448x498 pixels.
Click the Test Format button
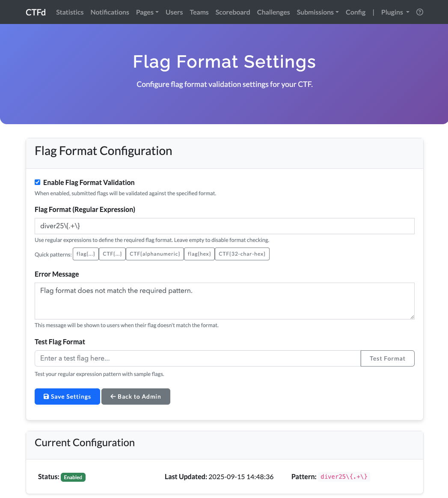[387, 358]
